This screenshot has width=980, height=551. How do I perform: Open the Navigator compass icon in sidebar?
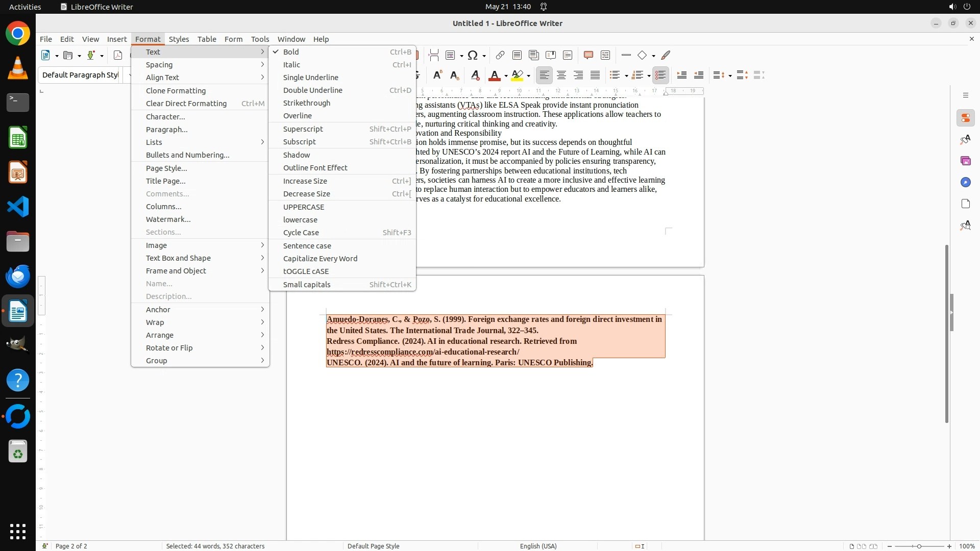click(x=965, y=183)
